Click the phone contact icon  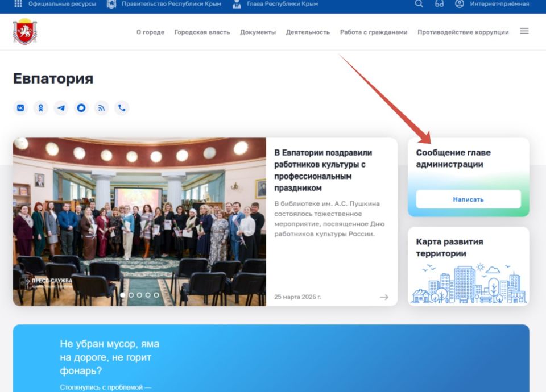point(122,107)
